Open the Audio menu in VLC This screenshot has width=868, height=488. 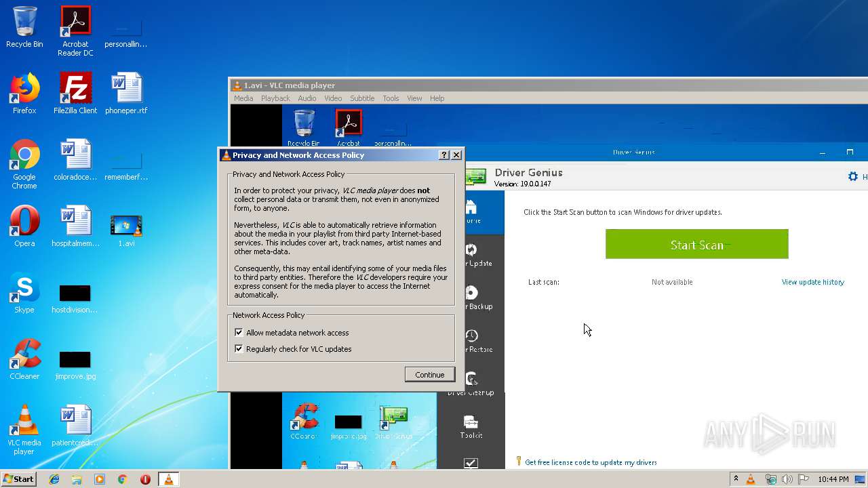coord(307,98)
